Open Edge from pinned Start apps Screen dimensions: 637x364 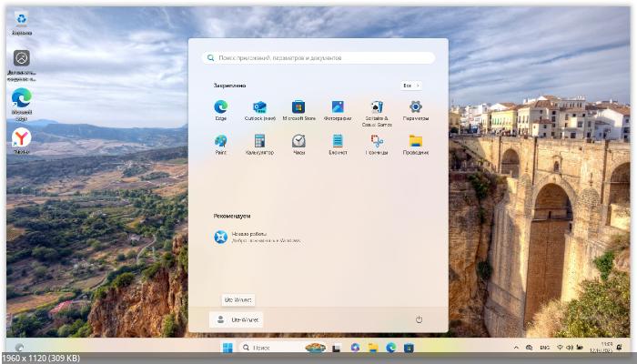point(220,107)
